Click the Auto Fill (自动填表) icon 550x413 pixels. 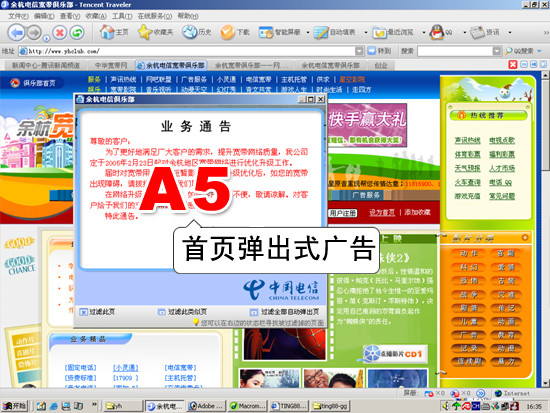(335, 32)
